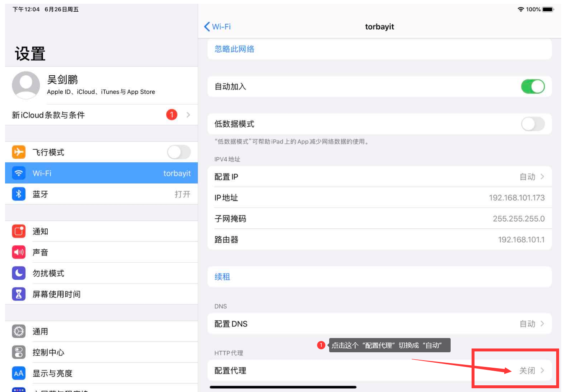
Task: Open the 吴剑鹏 Apple ID profile
Action: coord(101,85)
